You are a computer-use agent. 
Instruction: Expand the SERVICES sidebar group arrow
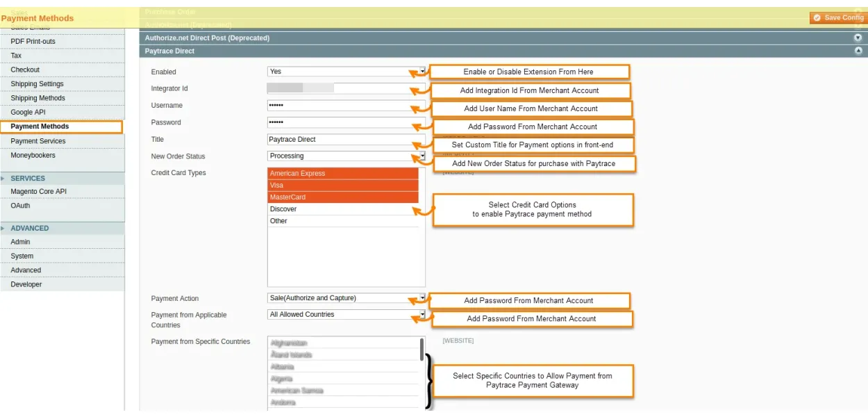point(3,179)
